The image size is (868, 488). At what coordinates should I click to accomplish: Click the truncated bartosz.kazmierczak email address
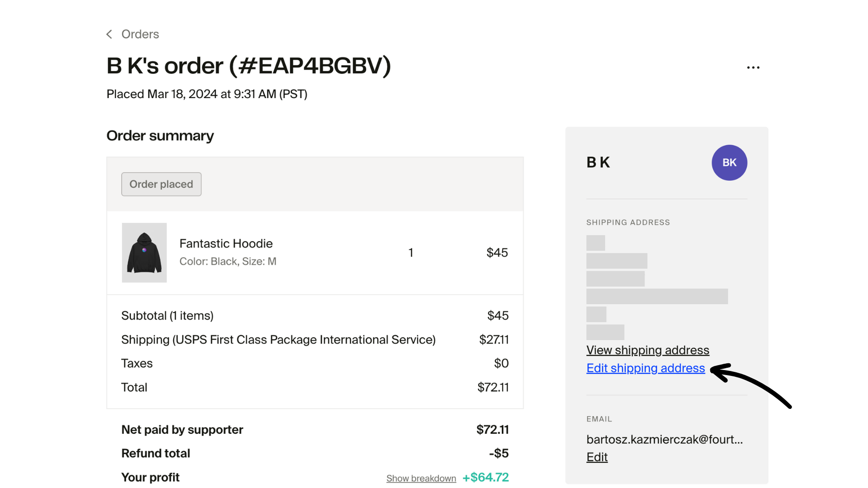664,439
